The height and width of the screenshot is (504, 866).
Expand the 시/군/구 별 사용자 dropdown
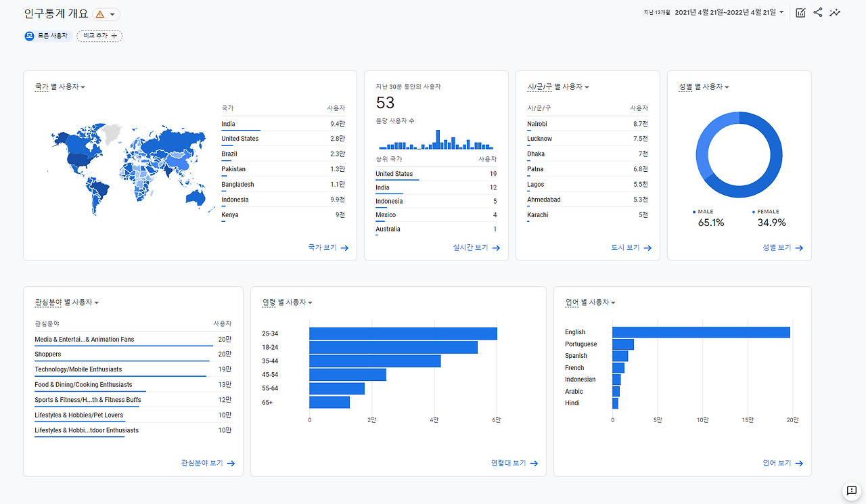(x=558, y=87)
